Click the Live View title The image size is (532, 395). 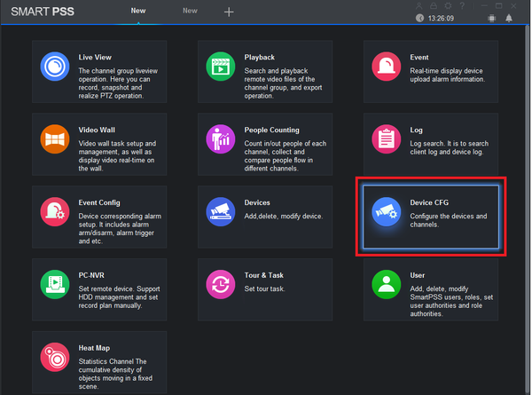(95, 58)
